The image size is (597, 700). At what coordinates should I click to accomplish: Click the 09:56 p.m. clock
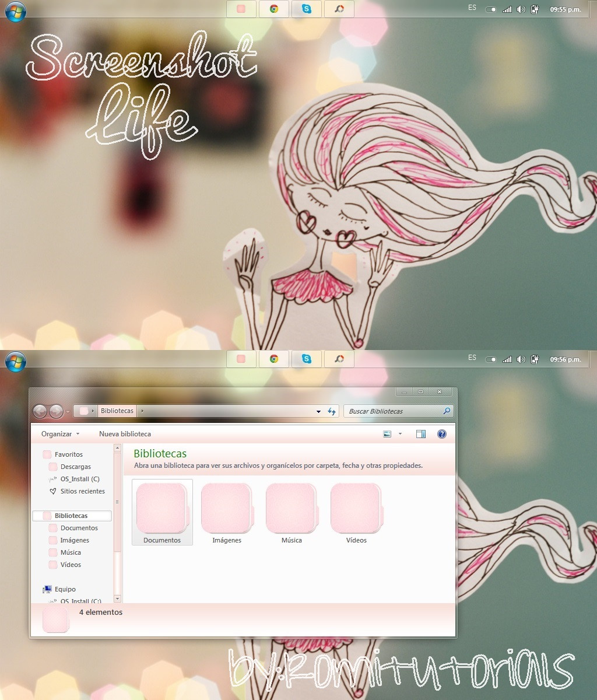coord(566,359)
